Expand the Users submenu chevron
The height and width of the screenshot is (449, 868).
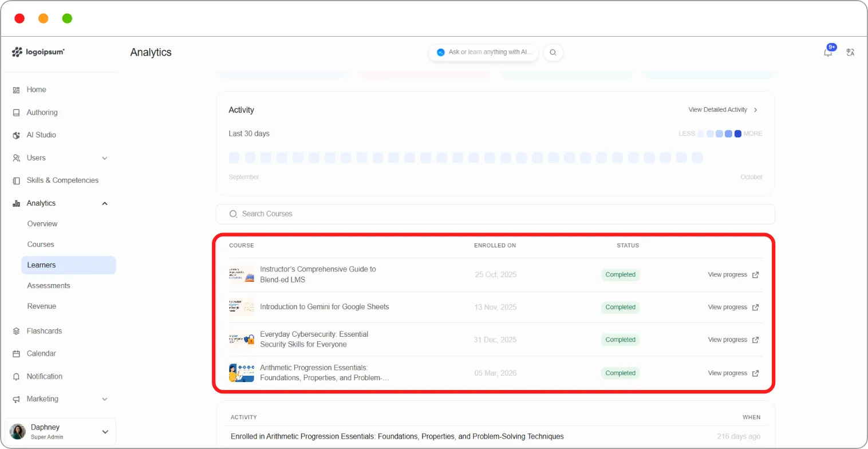click(x=105, y=158)
